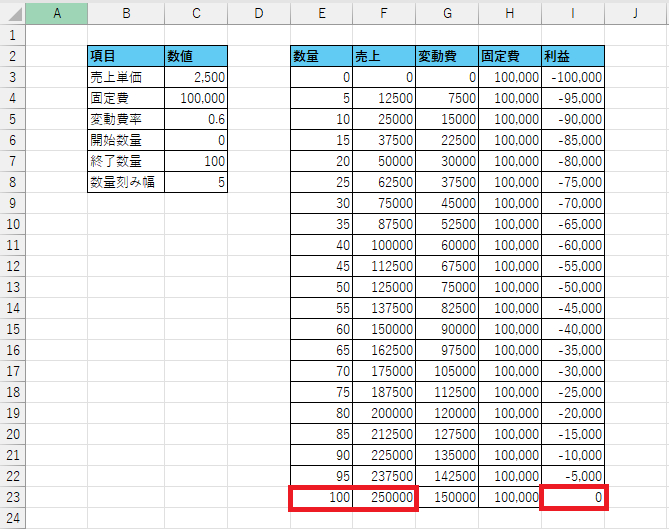
Task: Select the variable cost cell 150000
Action: (x=447, y=497)
